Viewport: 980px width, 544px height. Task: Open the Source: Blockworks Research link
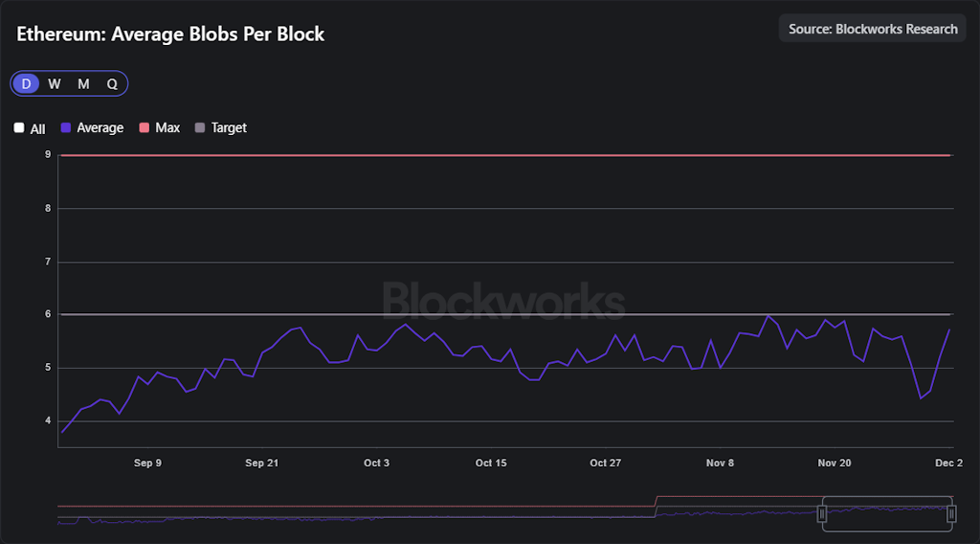pos(872,29)
